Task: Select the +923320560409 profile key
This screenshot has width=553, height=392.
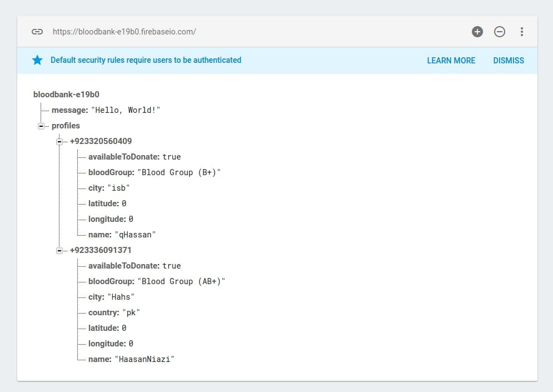Action: [x=101, y=141]
